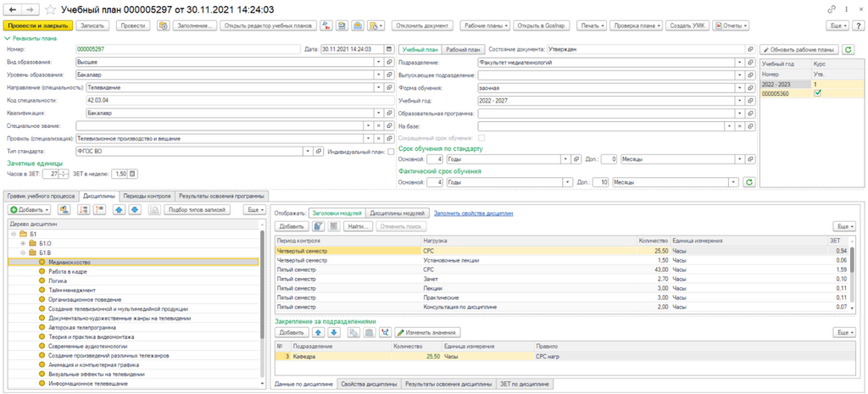
Task: Collapse the Б1.В folder in the discipline tree
Action: click(22, 252)
